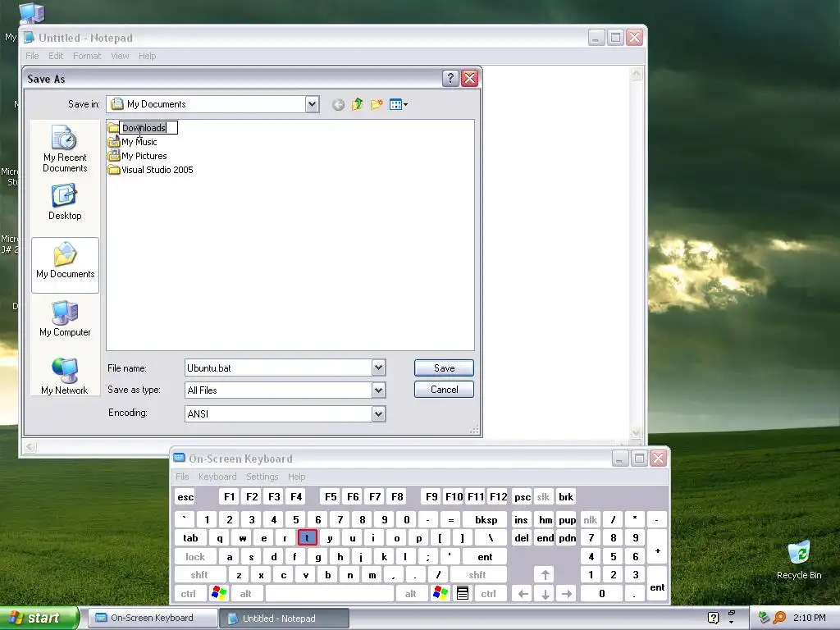The height and width of the screenshot is (630, 840).
Task: Open the Recycle Bin on desktop
Action: pyautogui.click(x=799, y=560)
